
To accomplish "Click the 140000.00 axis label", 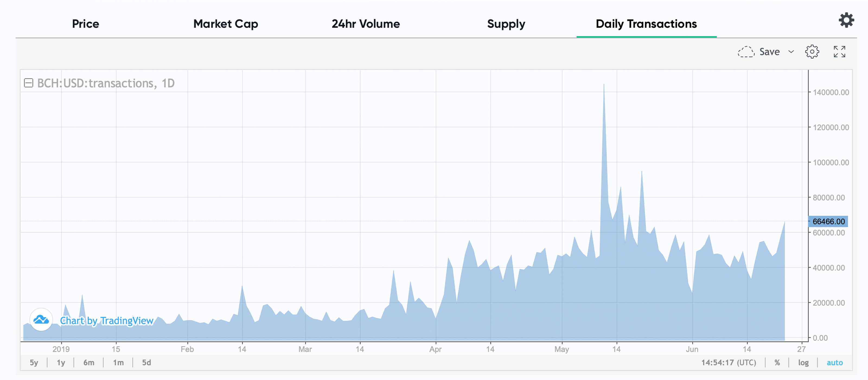I will click(x=831, y=92).
